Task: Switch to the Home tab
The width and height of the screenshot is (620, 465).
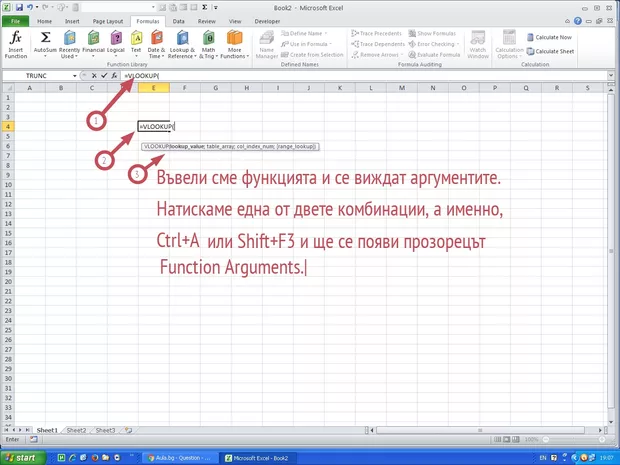Action: [x=44, y=21]
